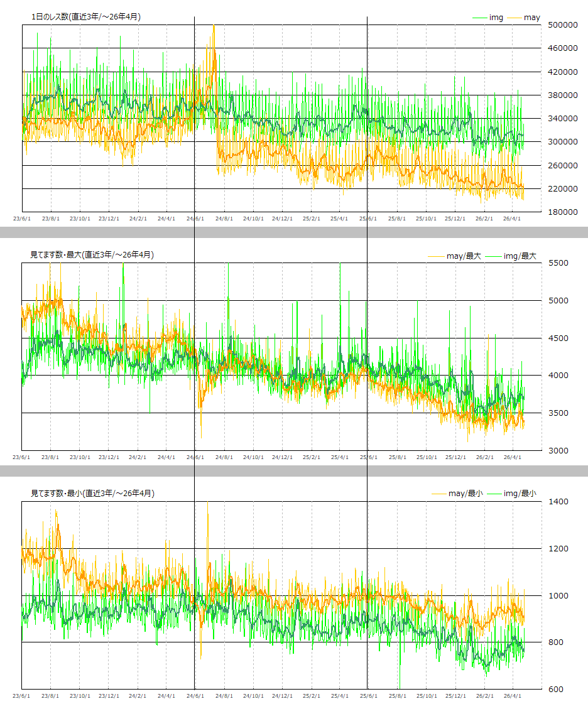Click the 24/6/1 date label under top chart
Screen dimensions: 588x704
(196, 219)
